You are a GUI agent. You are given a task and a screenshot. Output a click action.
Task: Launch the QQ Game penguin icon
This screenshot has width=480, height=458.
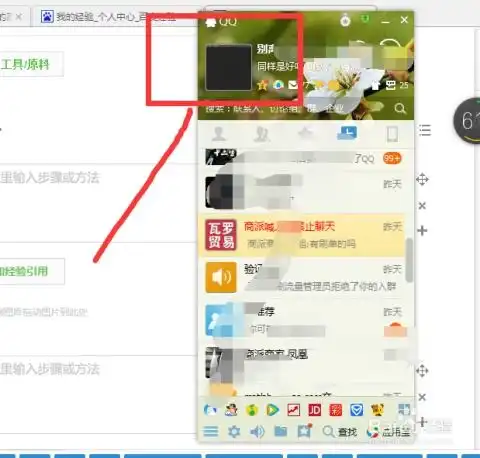(x=231, y=410)
